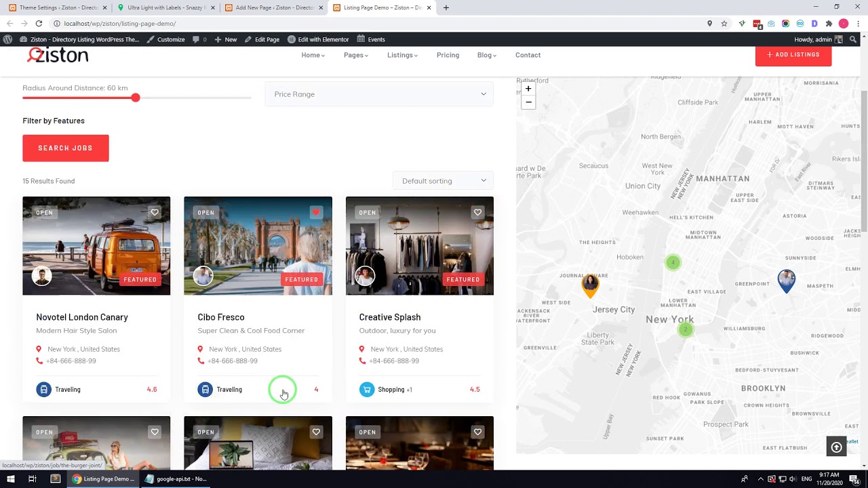Open the Cibo Fresco listing title
Image resolution: width=868 pixels, height=488 pixels.
click(x=221, y=317)
